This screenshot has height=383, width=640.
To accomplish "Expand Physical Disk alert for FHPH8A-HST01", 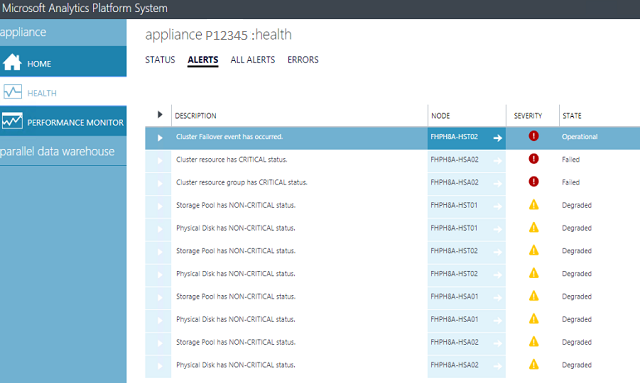I will (x=160, y=229).
